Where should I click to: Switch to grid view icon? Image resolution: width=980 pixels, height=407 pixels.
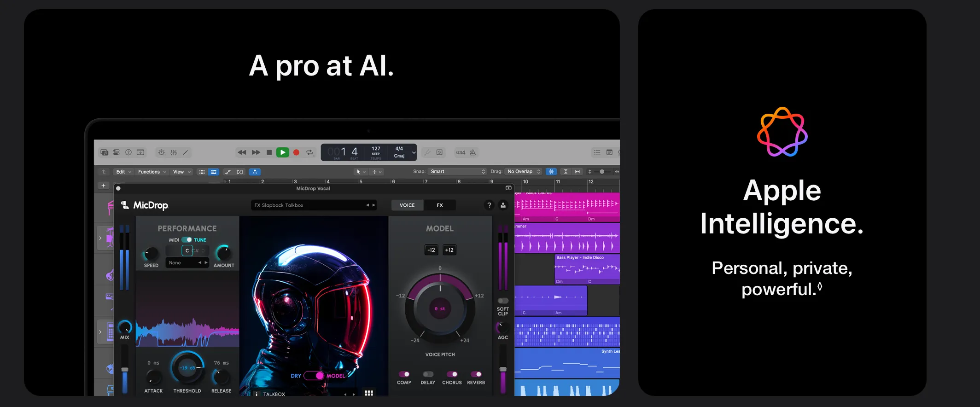pos(202,172)
